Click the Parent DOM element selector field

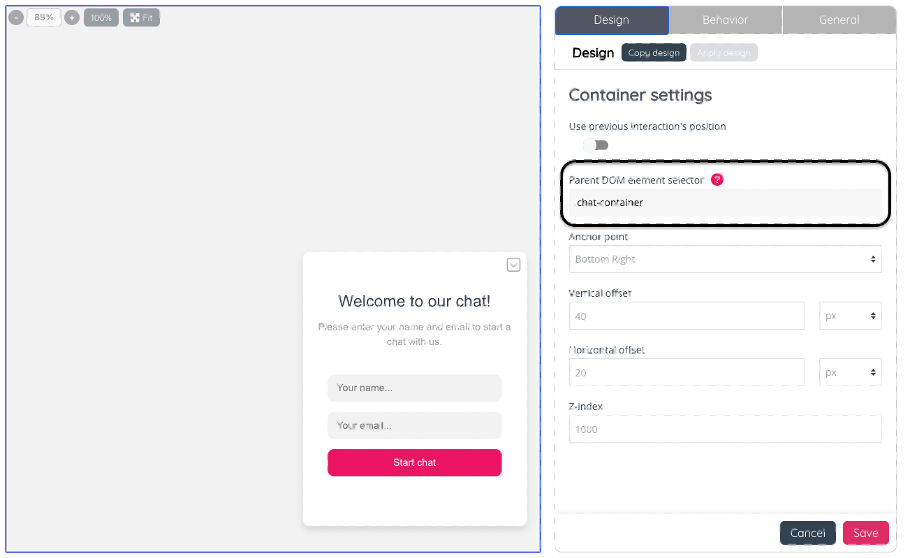tap(725, 203)
